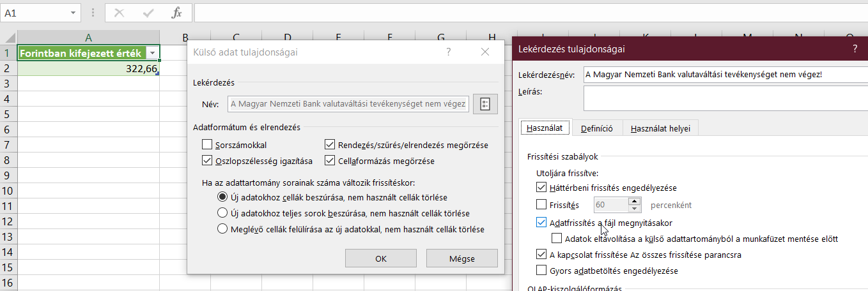Toggle Cellaformázás megőrzése checkbox
Viewport: 868px width, 291px height.
[x=330, y=160]
